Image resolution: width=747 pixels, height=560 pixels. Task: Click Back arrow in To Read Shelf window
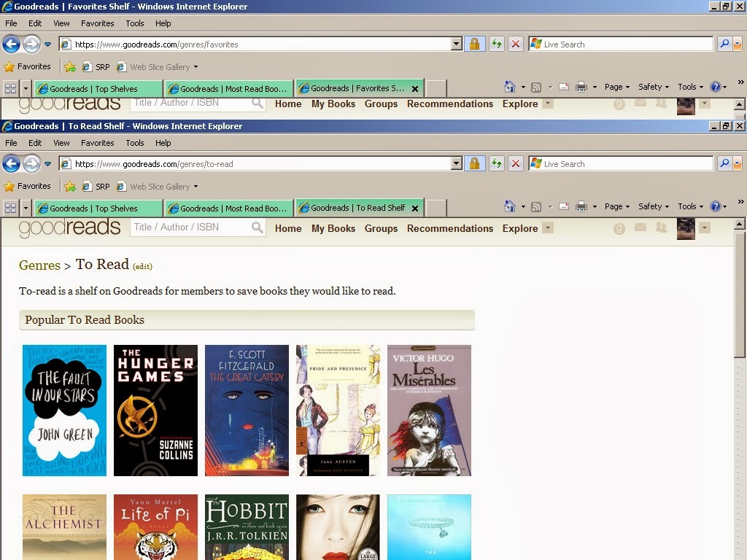point(11,164)
